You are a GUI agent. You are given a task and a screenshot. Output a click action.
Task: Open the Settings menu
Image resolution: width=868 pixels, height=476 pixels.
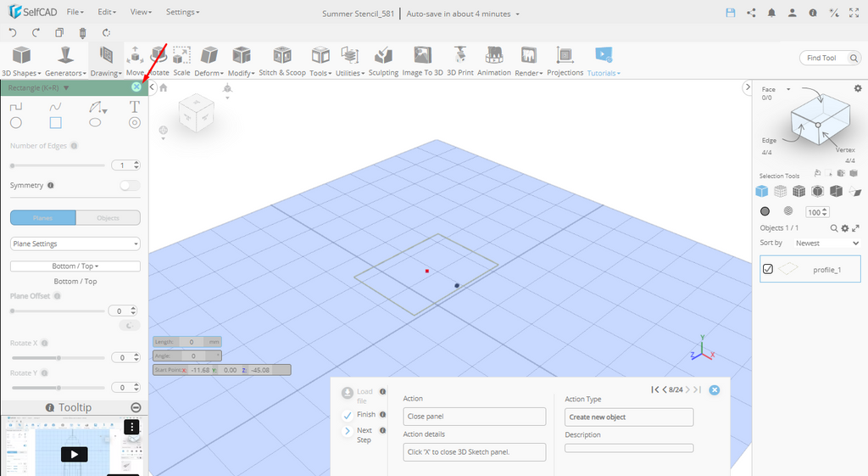pos(182,13)
